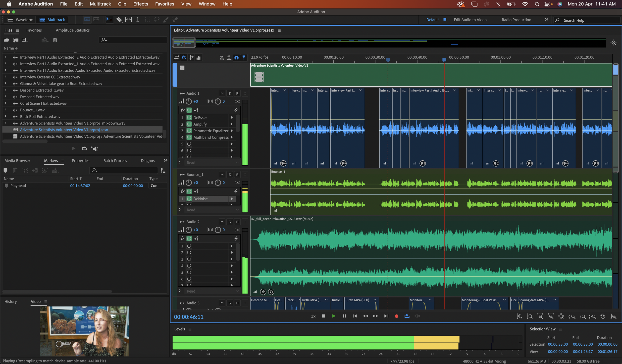Click Audio 2 pan knob
The width and height of the screenshot is (622, 364).
point(218,230)
